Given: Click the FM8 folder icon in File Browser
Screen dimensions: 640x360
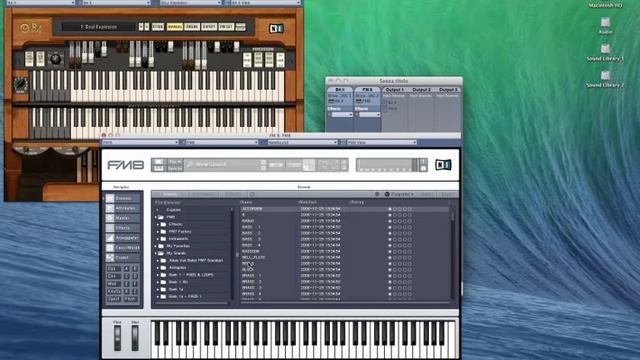Looking at the screenshot, I should pyautogui.click(x=161, y=217).
